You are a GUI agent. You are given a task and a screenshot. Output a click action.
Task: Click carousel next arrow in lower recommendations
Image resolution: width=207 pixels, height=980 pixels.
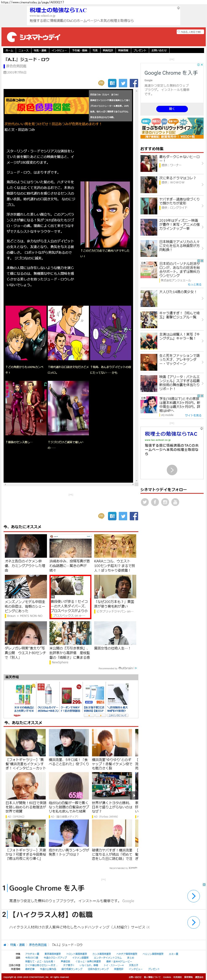(x=134, y=796)
